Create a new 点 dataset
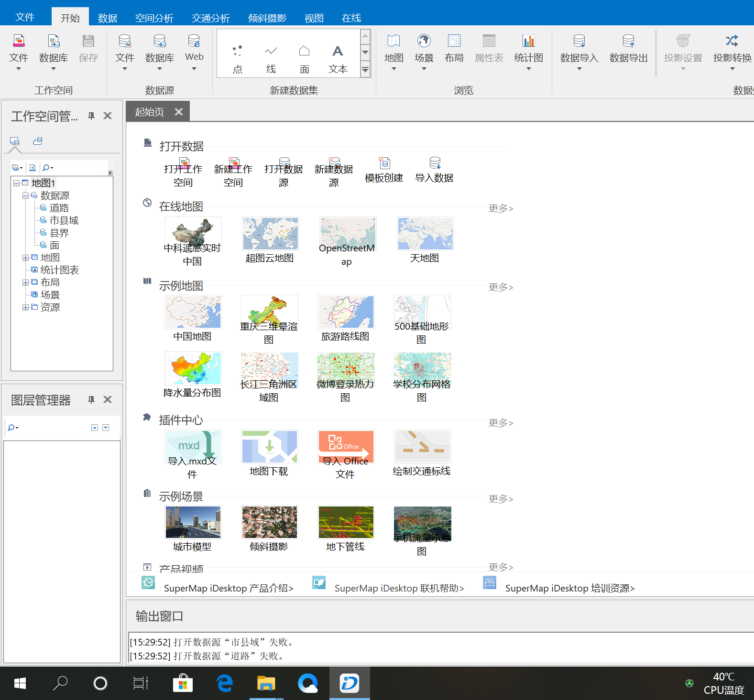Viewport: 754px width, 700px height. pyautogui.click(x=237, y=59)
